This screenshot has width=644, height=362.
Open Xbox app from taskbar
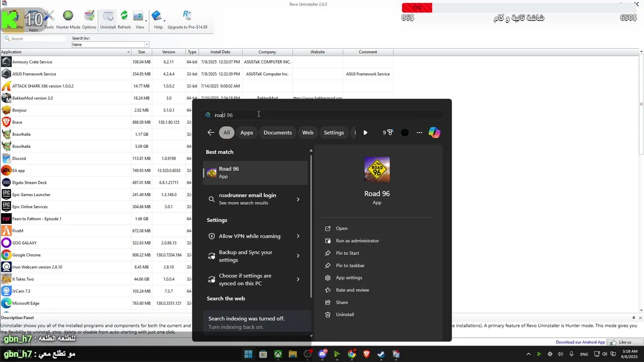point(278,354)
